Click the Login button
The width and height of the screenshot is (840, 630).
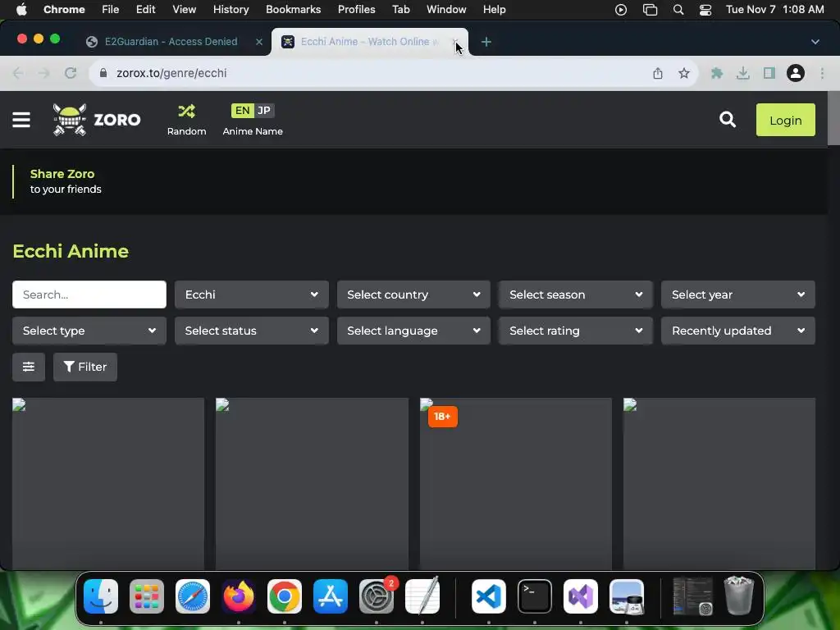pos(785,120)
